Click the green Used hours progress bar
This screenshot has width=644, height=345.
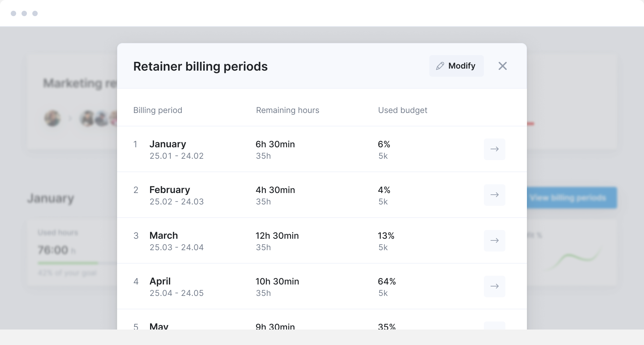pos(67,263)
